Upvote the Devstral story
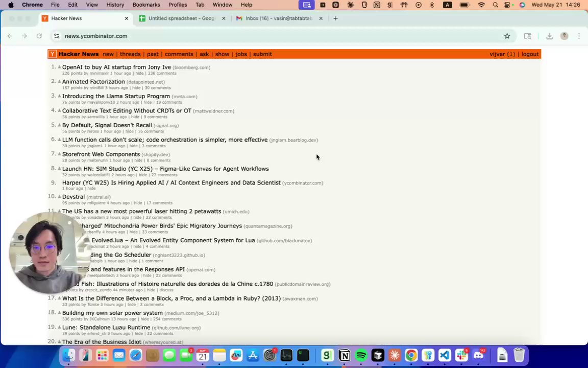The height and width of the screenshot is (368, 588). [59, 196]
